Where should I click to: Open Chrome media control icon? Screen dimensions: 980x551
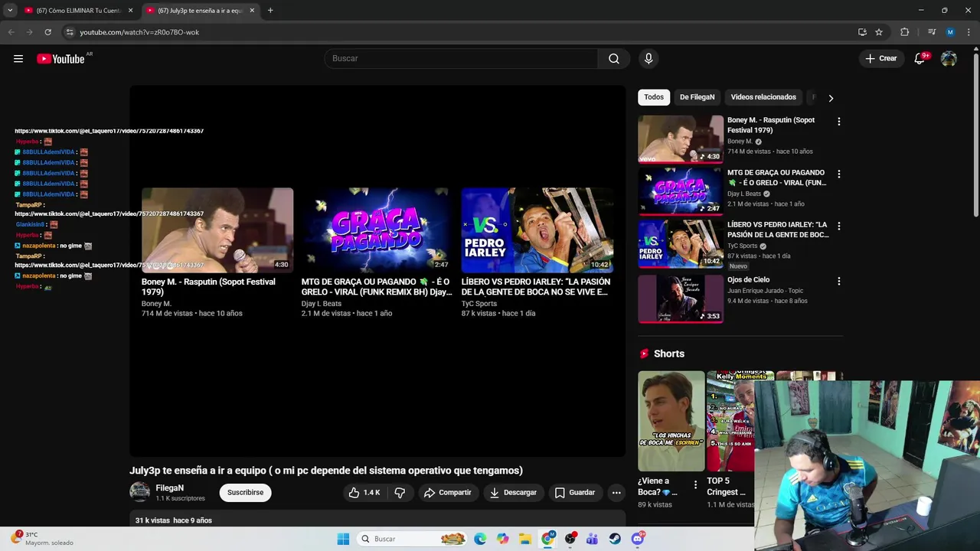(x=931, y=32)
